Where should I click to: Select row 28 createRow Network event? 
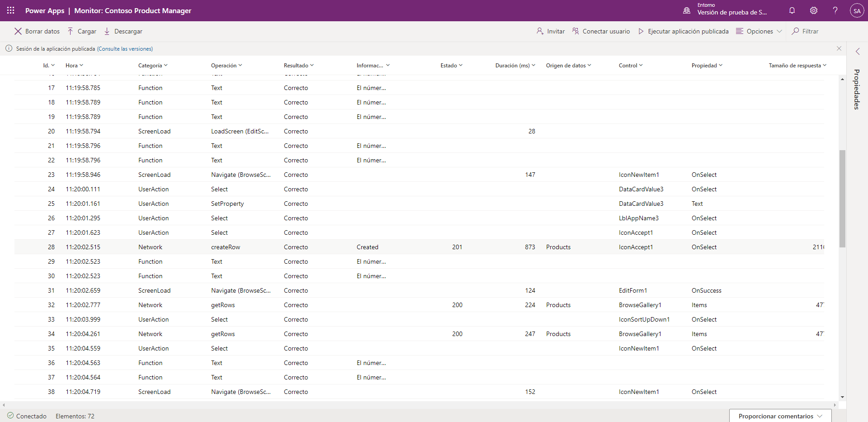click(419, 247)
